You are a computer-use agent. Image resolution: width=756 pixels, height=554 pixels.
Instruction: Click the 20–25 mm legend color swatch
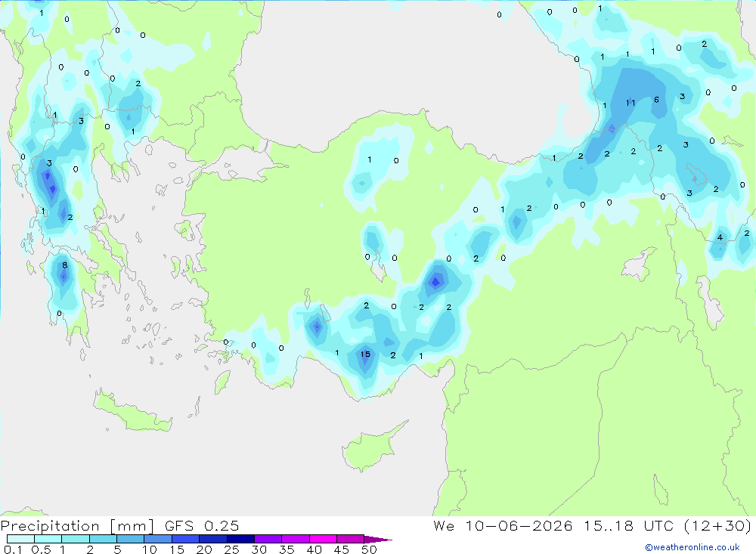(x=213, y=539)
